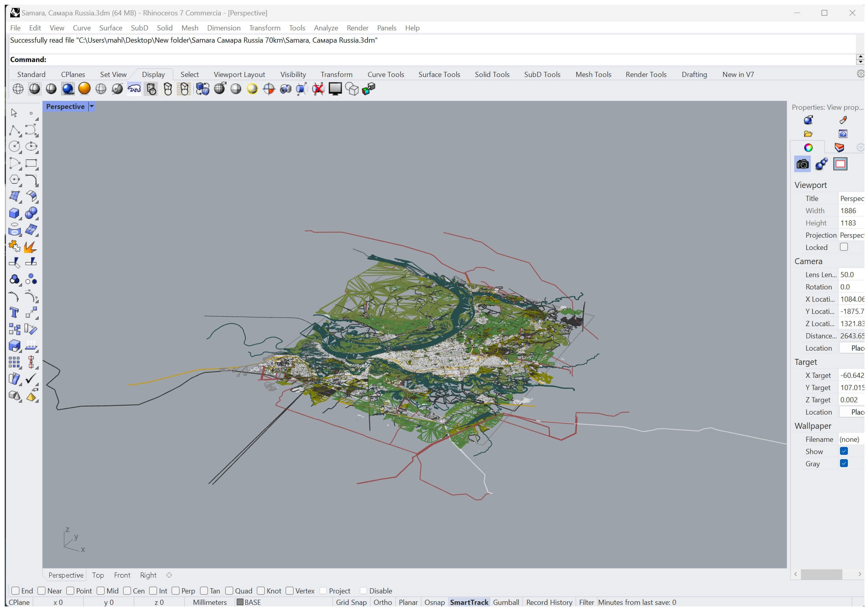Click the Boolean union spheres icon
This screenshot has width=868, height=610.
31,214
